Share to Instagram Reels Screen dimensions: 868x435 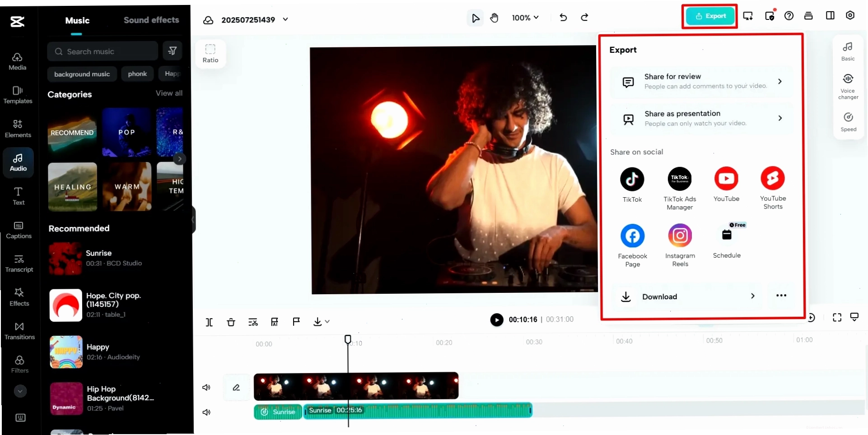tap(680, 245)
